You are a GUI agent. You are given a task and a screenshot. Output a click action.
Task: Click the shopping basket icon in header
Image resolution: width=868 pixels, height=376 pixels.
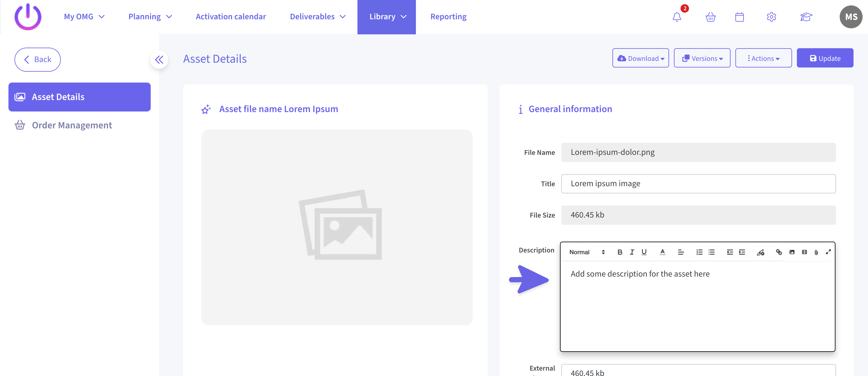pyautogui.click(x=710, y=17)
